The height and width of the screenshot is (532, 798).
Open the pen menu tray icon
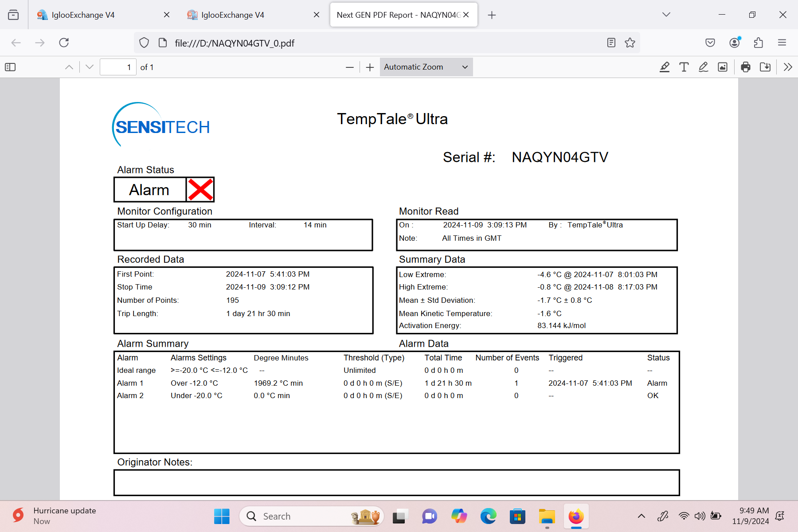(663, 516)
